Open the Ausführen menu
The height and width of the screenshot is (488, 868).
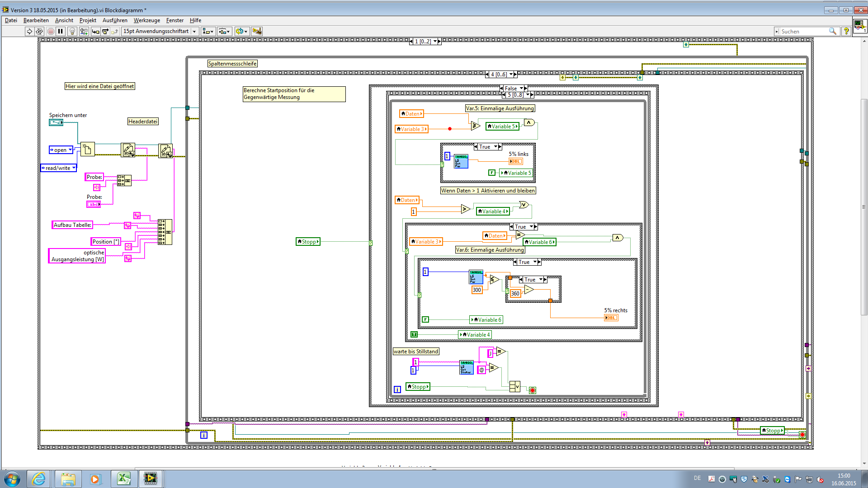pyautogui.click(x=115, y=20)
